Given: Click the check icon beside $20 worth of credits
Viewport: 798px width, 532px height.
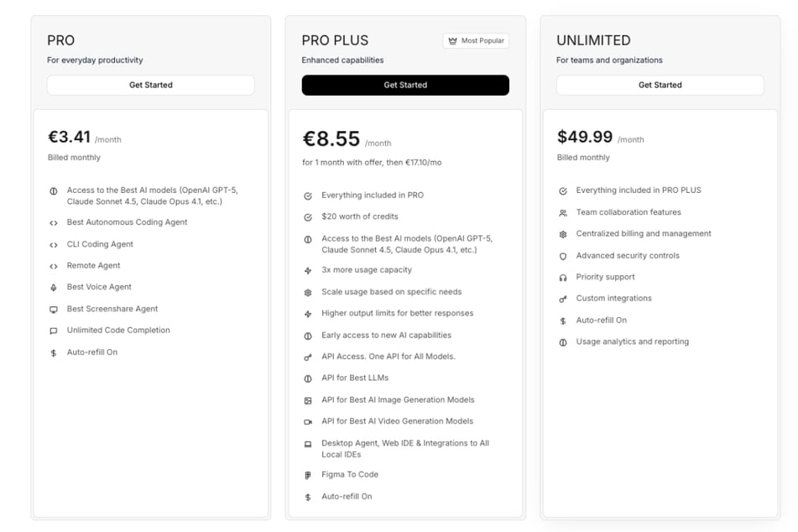Looking at the screenshot, I should [308, 217].
